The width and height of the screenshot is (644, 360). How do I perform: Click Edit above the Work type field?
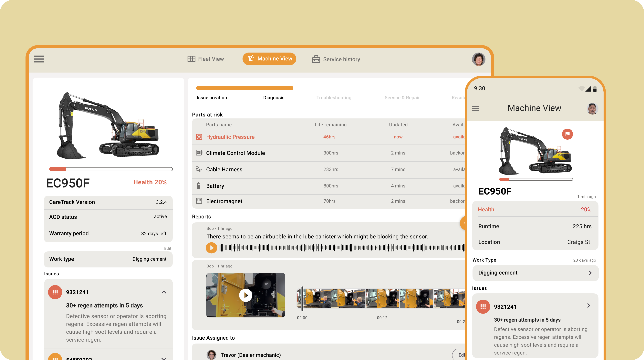pos(168,248)
